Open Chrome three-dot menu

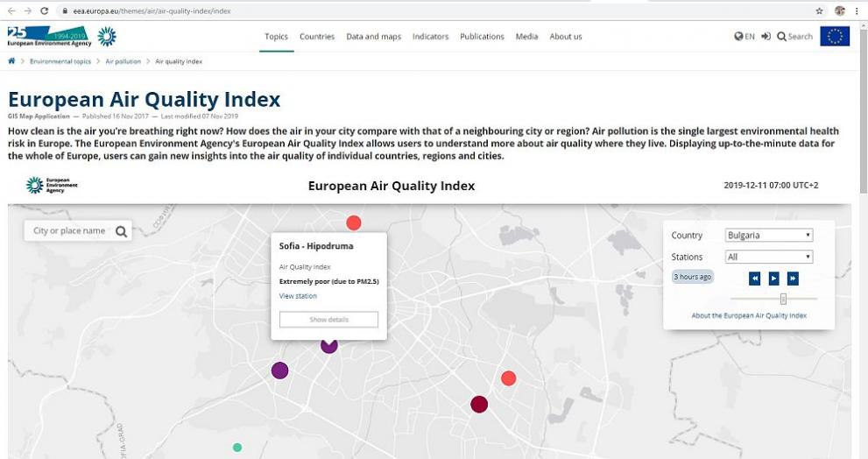pyautogui.click(x=857, y=11)
